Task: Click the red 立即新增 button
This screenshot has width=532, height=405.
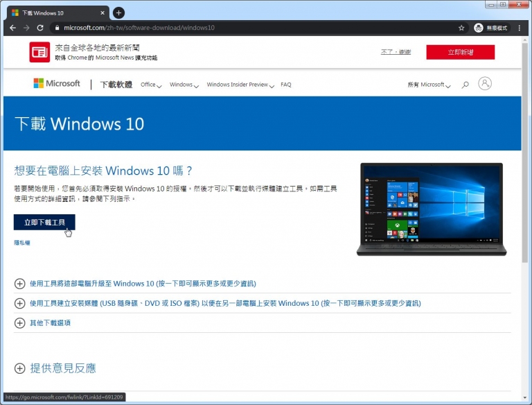Action: pyautogui.click(x=461, y=52)
